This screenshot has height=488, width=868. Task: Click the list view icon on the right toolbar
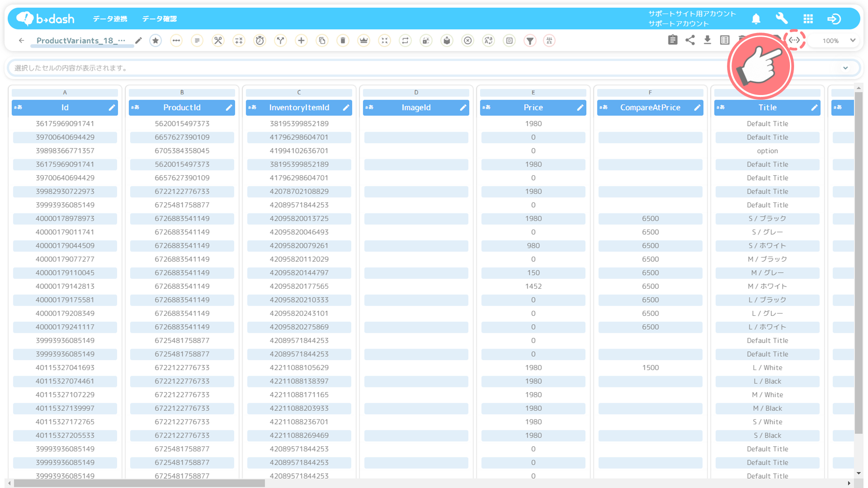point(725,40)
